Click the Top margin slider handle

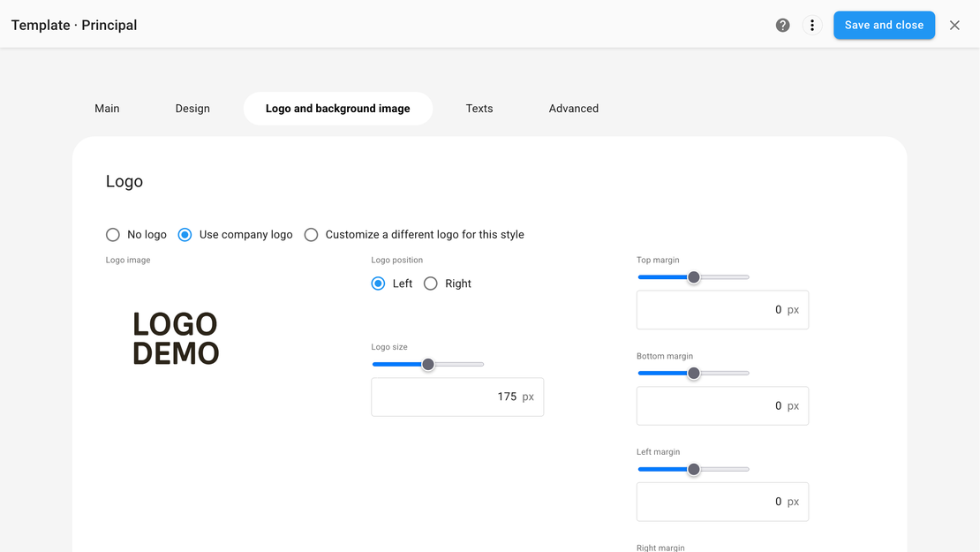(x=694, y=277)
